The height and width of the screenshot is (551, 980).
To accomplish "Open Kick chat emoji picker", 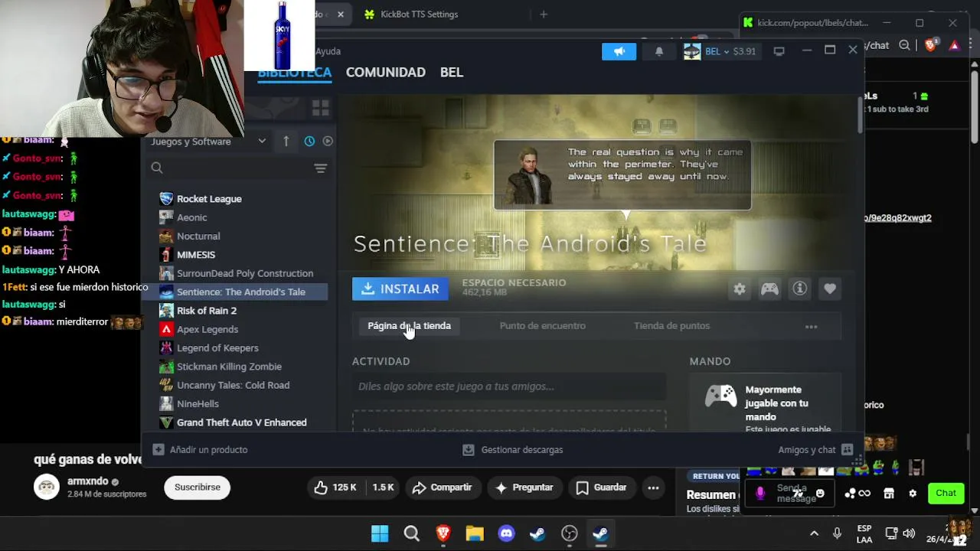I will (x=820, y=494).
